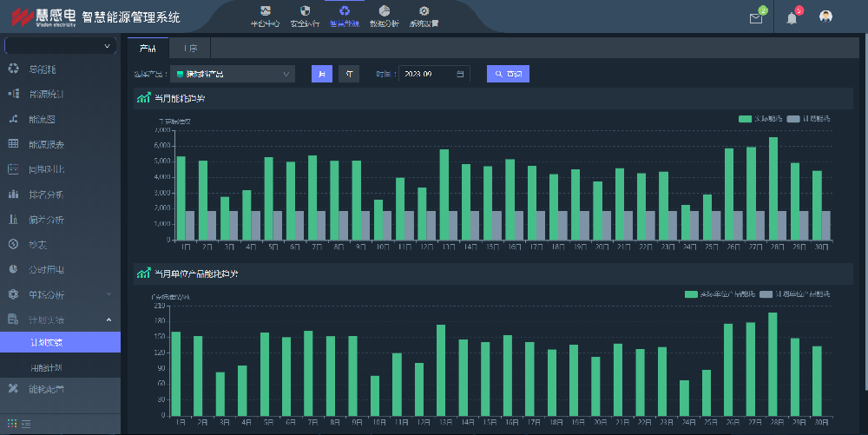The image size is (868, 435).
Task: Click the 查询 search button
Action: [x=508, y=75]
